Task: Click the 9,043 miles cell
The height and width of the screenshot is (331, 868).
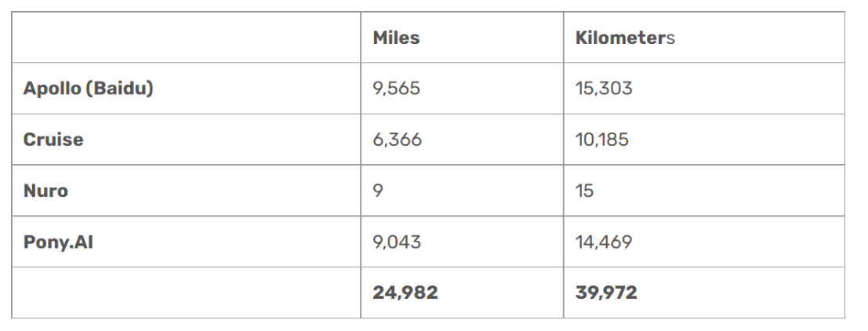Action: [x=397, y=242]
